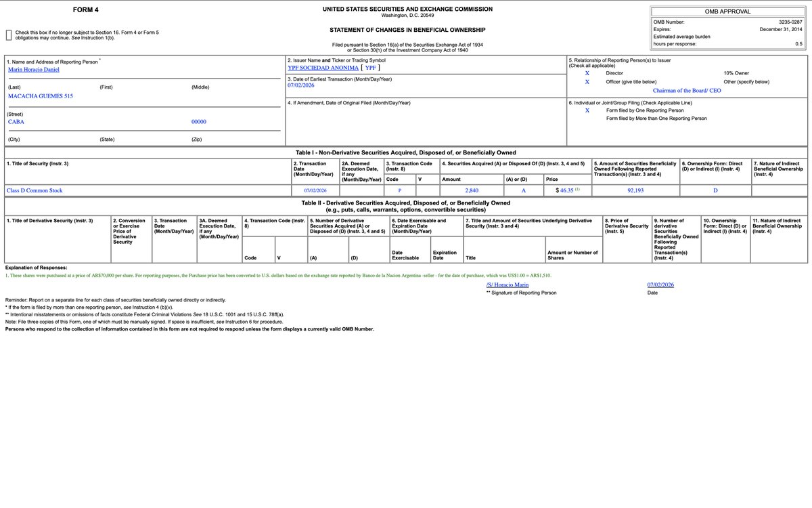
Task: Click transaction code P in Table I
Action: (x=399, y=191)
